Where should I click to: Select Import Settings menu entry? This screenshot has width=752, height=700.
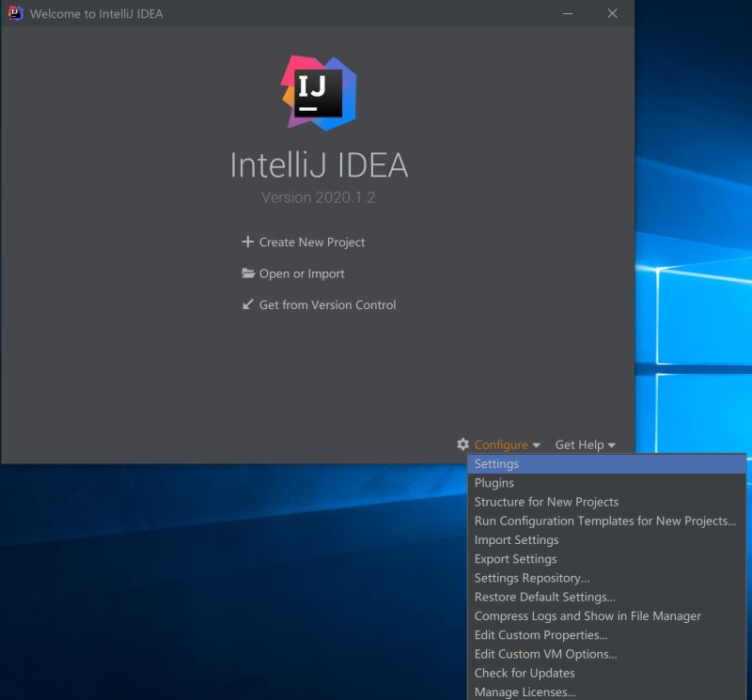pyautogui.click(x=516, y=540)
